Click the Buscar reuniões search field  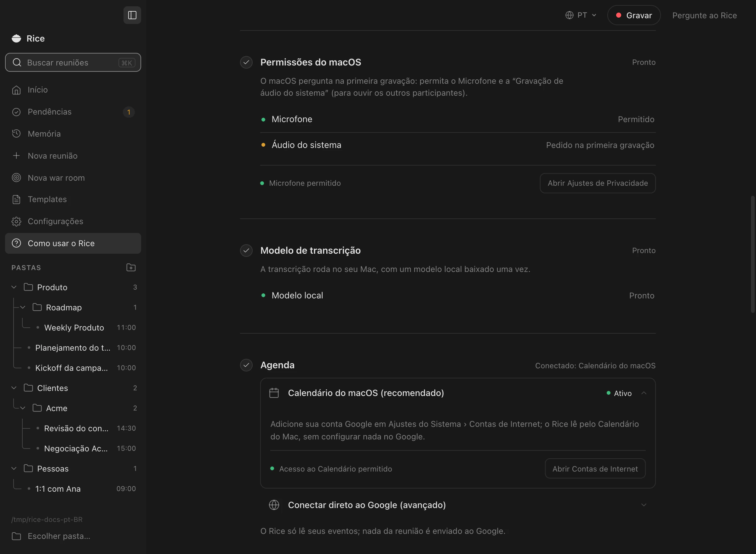(x=73, y=62)
